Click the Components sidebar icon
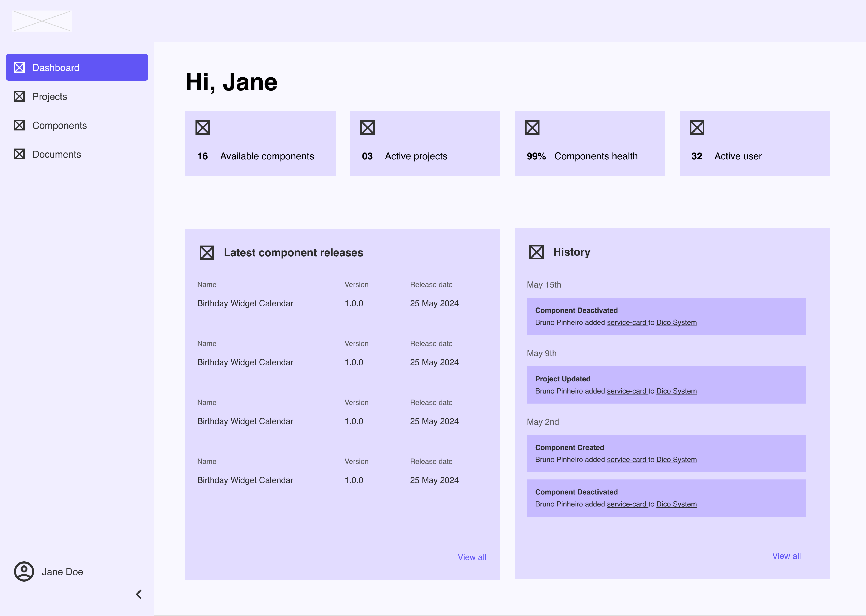 pyautogui.click(x=19, y=125)
